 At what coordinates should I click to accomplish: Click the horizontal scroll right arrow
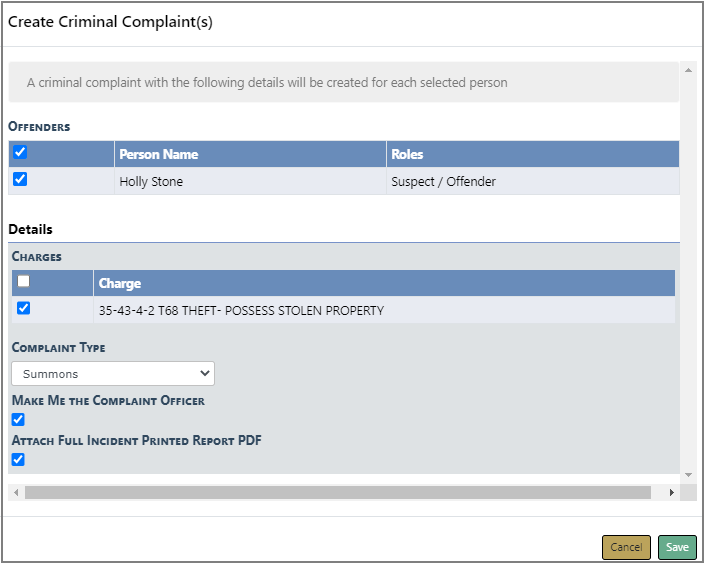click(x=671, y=492)
